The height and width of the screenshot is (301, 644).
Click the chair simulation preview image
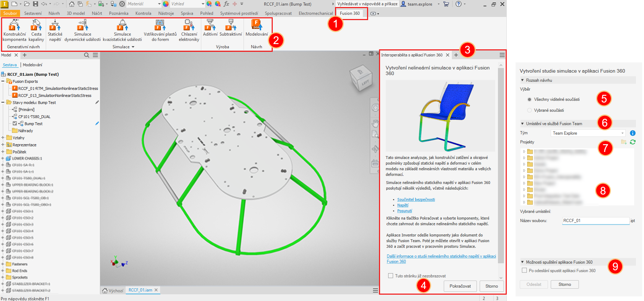click(x=440, y=116)
